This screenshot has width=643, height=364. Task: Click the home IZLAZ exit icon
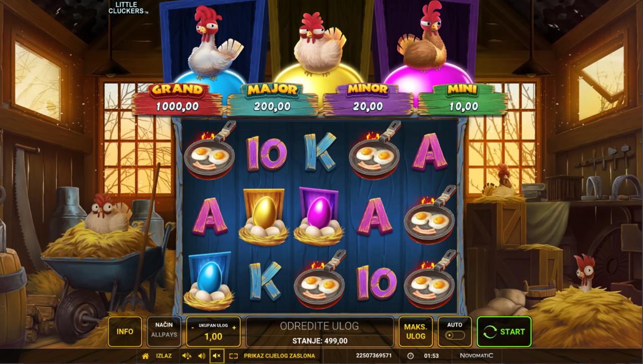tap(146, 355)
